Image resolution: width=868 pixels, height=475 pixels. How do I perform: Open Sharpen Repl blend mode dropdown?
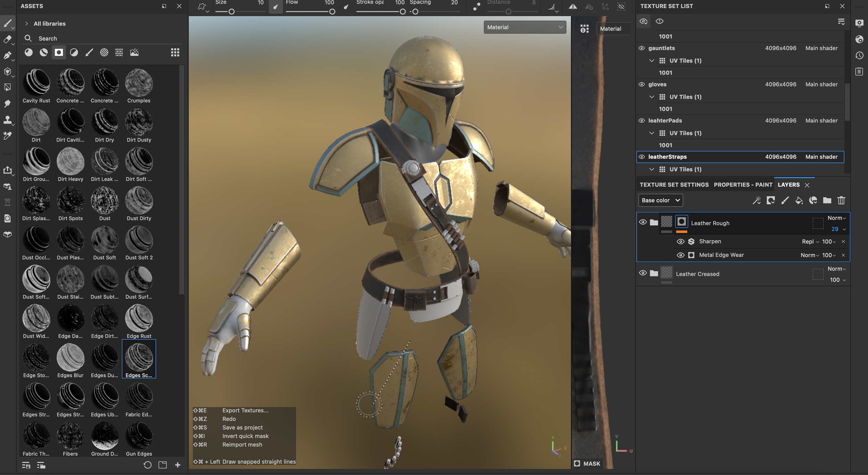(810, 241)
